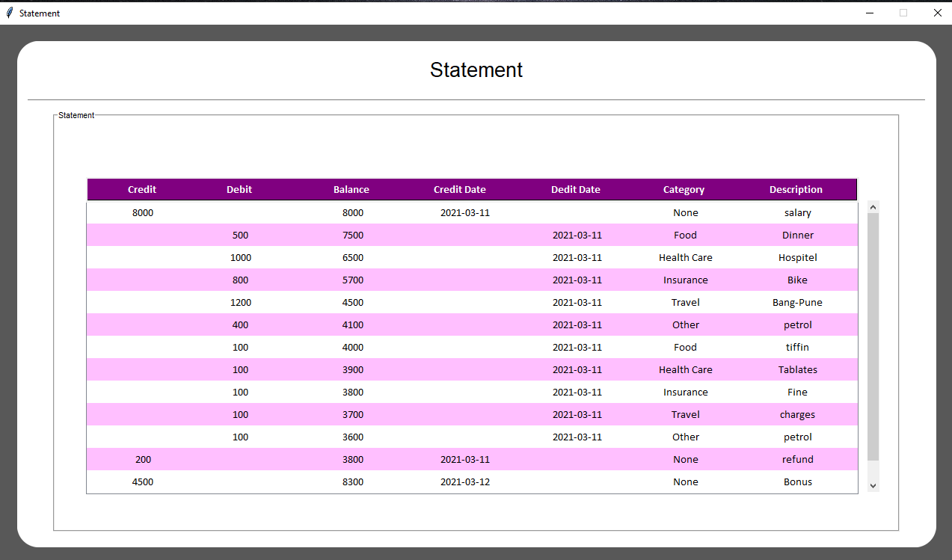Click the feather app icon in title bar
This screenshot has width=952, height=560.
(x=10, y=13)
